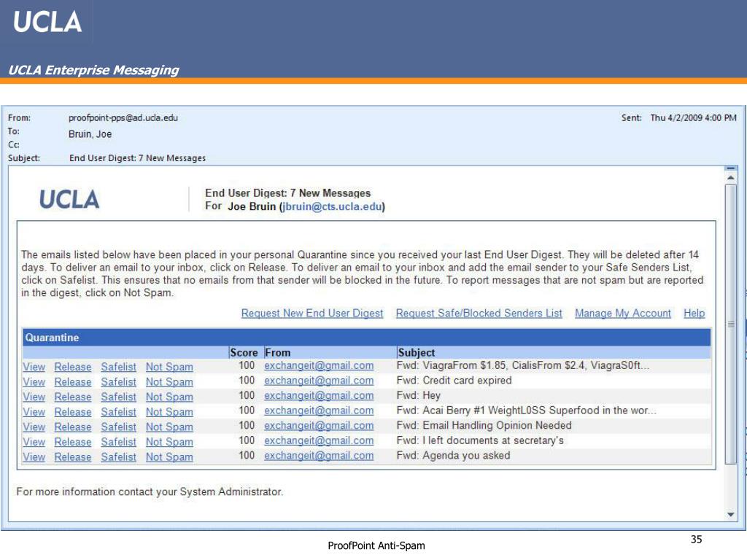View the Email Handling Opinion Needed message

(x=34, y=427)
